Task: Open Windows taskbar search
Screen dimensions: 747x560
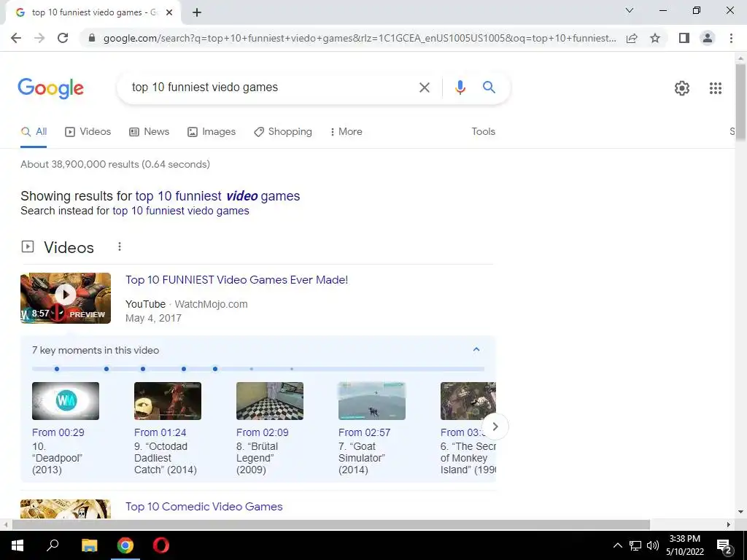Action: (53, 545)
